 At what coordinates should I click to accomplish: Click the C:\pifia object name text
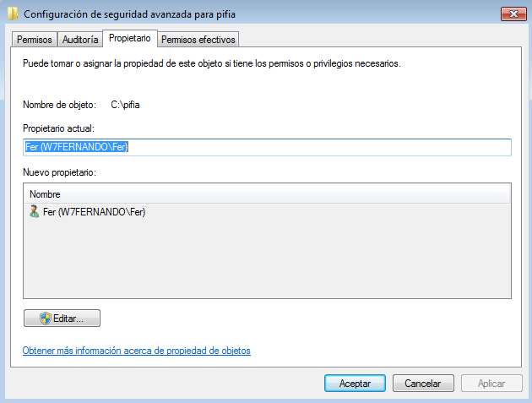[x=125, y=105]
